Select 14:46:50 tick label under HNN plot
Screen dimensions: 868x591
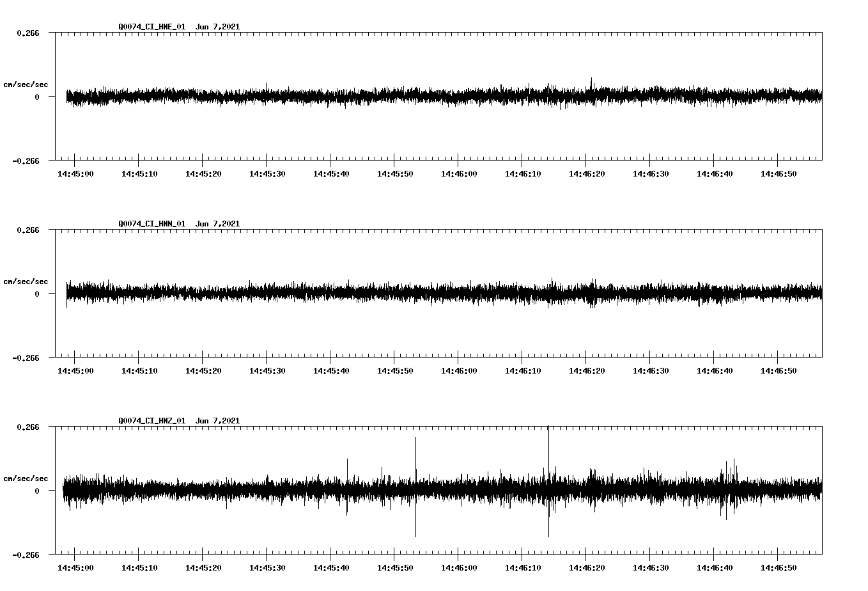779,371
